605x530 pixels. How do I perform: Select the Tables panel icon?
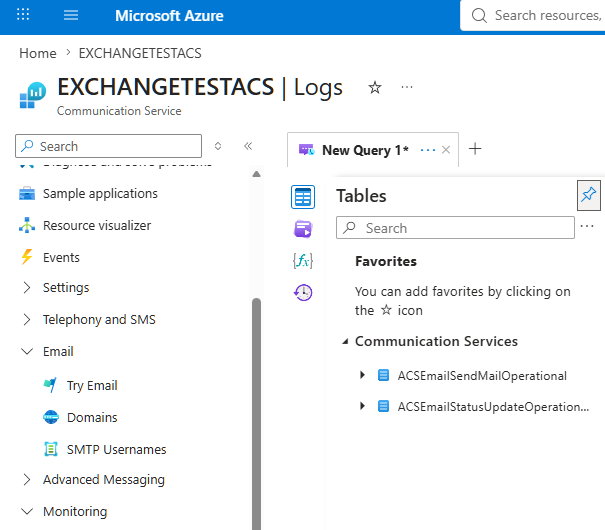[303, 197]
